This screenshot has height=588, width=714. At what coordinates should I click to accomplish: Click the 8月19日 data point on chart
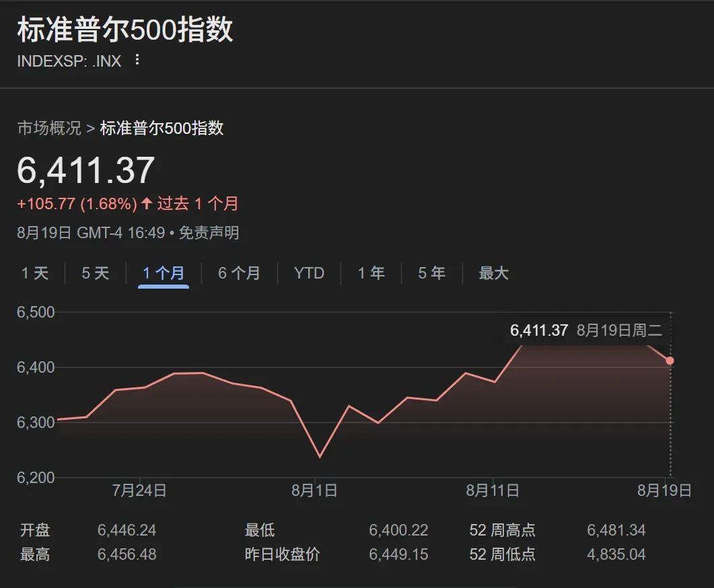click(x=670, y=361)
